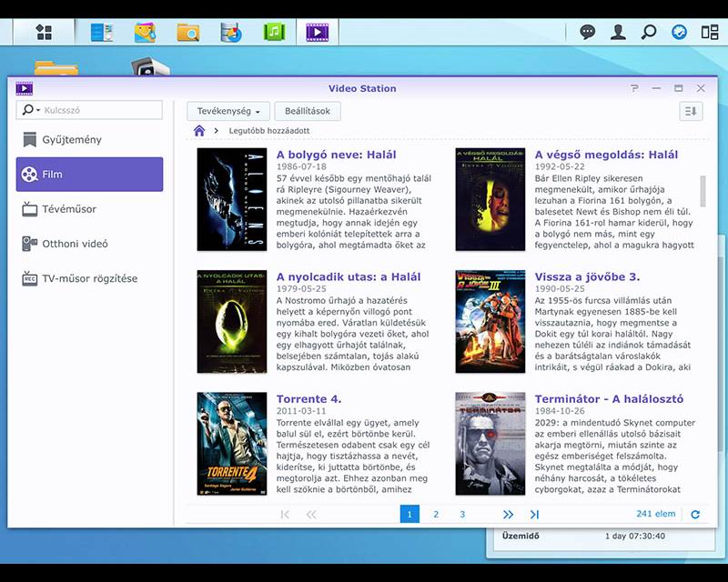The width and height of the screenshot is (728, 582).
Task: Open the Film library in the sidebar
Action: (89, 174)
